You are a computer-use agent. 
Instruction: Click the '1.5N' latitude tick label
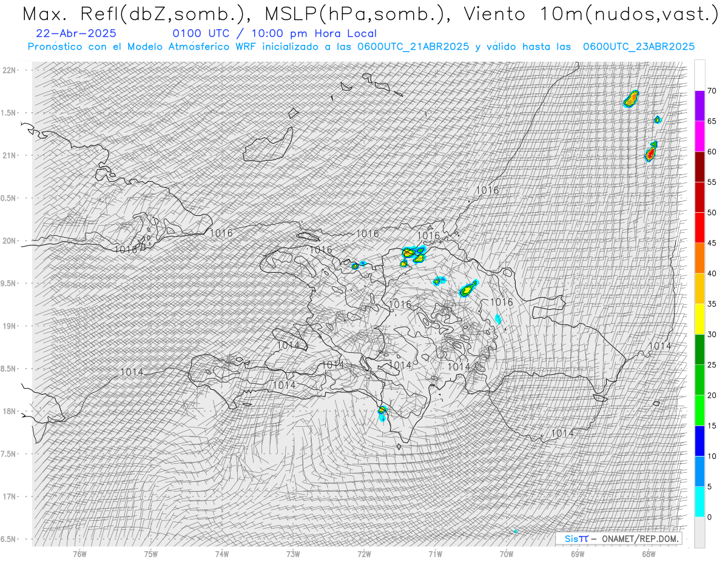pyautogui.click(x=8, y=113)
